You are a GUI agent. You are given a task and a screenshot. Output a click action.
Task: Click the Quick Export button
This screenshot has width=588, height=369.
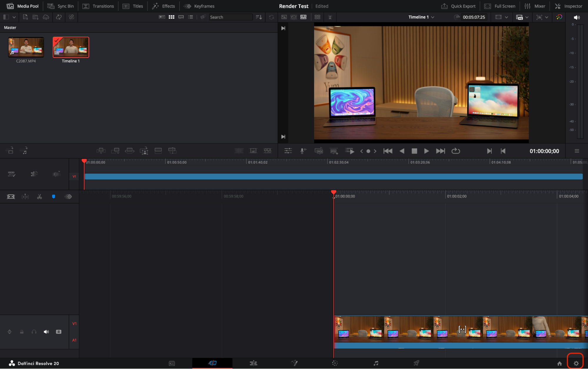[458, 6]
